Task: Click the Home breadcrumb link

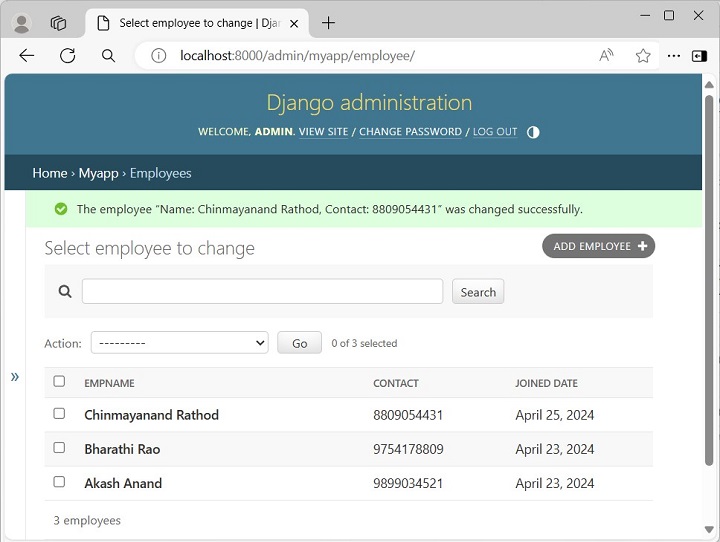Action: [x=49, y=173]
